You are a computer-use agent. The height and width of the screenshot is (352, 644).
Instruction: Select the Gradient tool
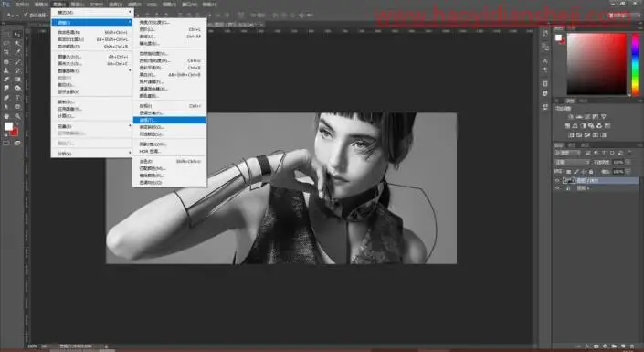click(x=17, y=79)
